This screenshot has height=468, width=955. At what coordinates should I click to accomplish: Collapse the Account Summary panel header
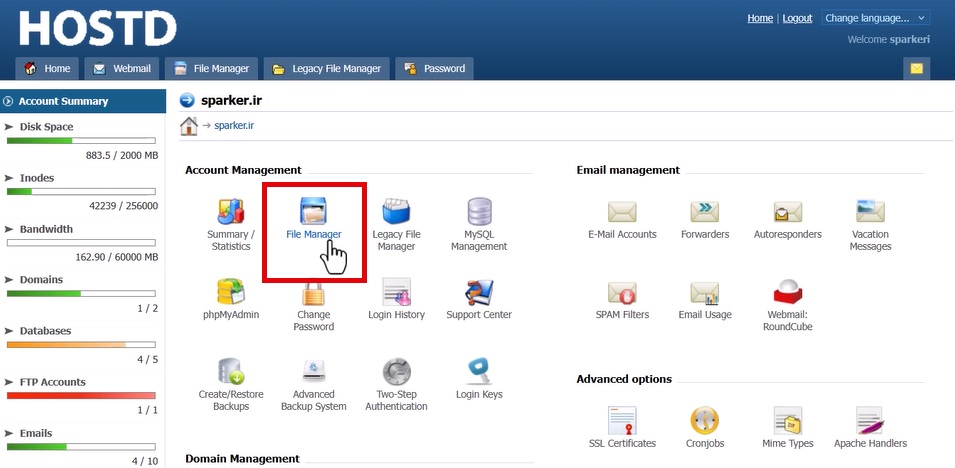tap(9, 101)
